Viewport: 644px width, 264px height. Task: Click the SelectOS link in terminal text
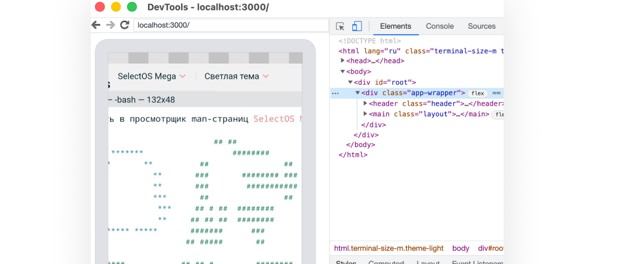pos(277,119)
